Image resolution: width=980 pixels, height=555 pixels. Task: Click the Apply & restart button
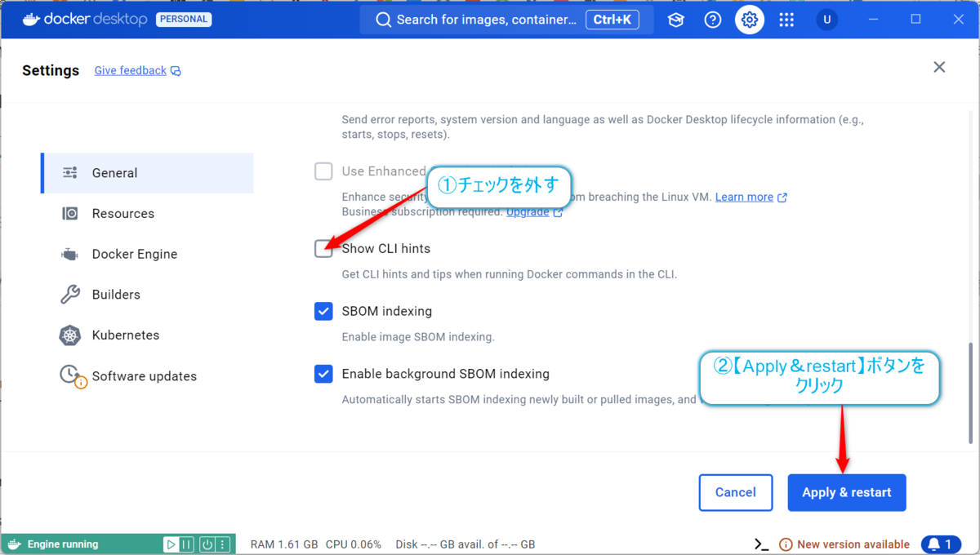point(847,492)
